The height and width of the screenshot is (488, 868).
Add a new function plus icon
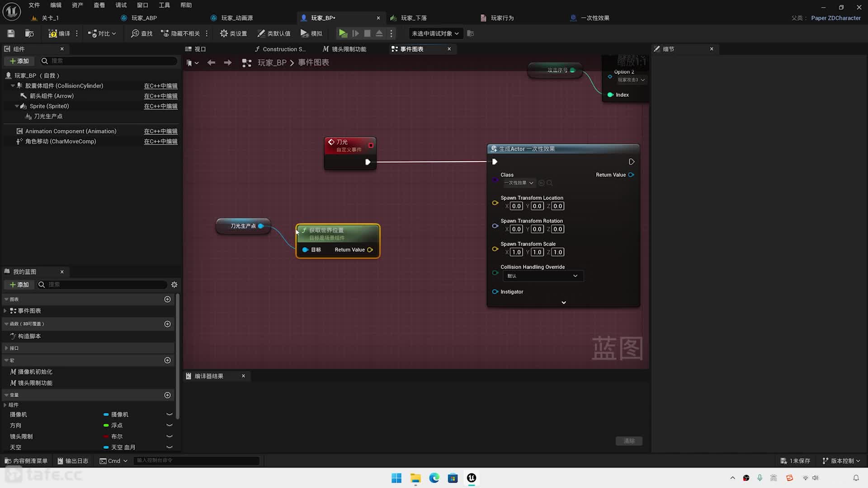coord(167,324)
